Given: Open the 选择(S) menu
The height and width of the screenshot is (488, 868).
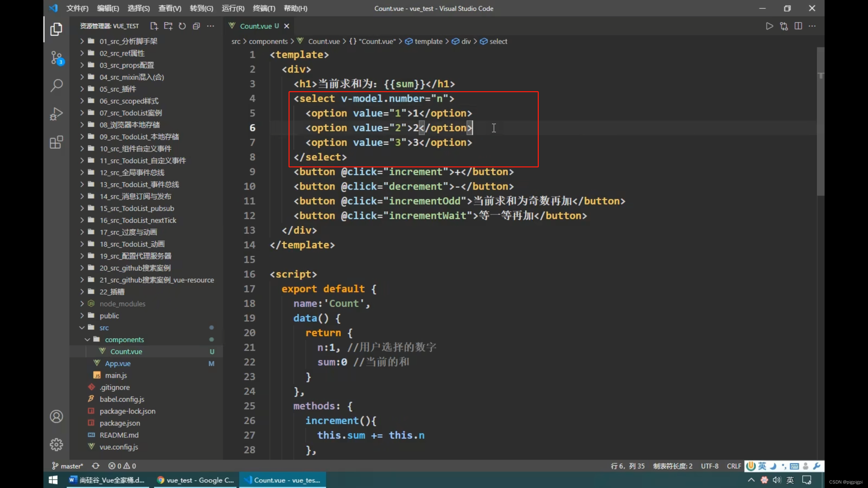Looking at the screenshot, I should tap(139, 8).
